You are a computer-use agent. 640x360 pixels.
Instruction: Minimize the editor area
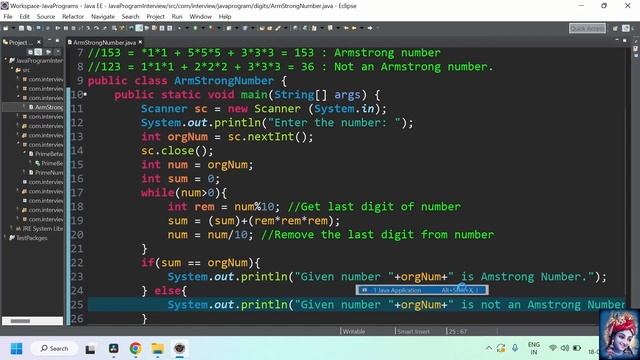point(617,40)
